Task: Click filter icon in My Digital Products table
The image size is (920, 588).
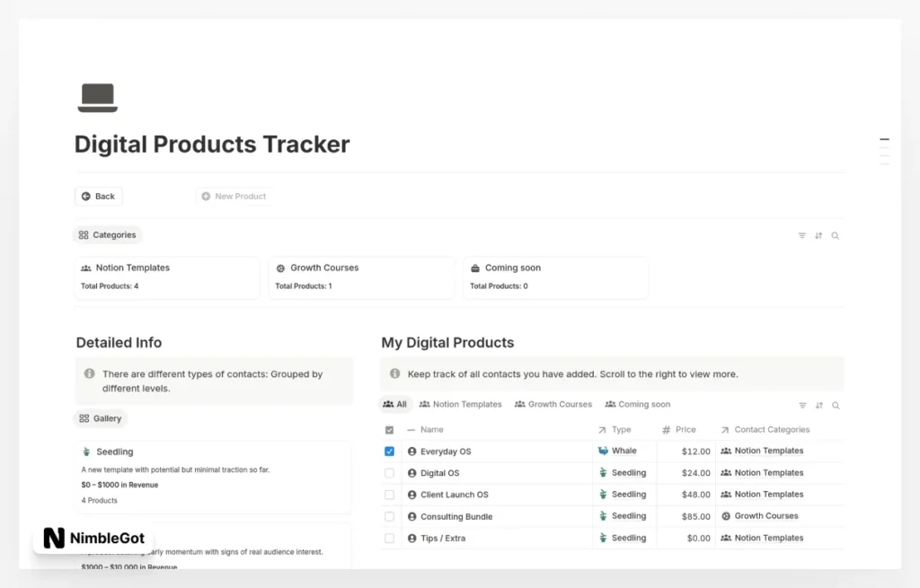Action: coord(802,406)
